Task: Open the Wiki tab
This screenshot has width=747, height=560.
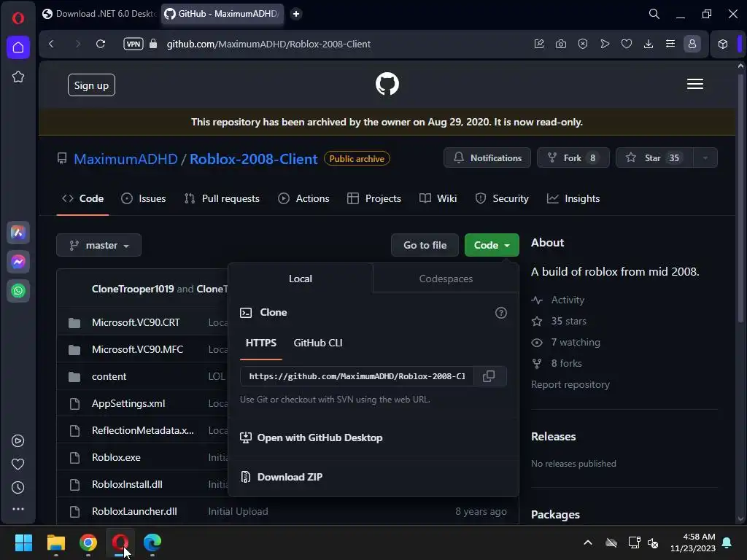Action: [438, 198]
